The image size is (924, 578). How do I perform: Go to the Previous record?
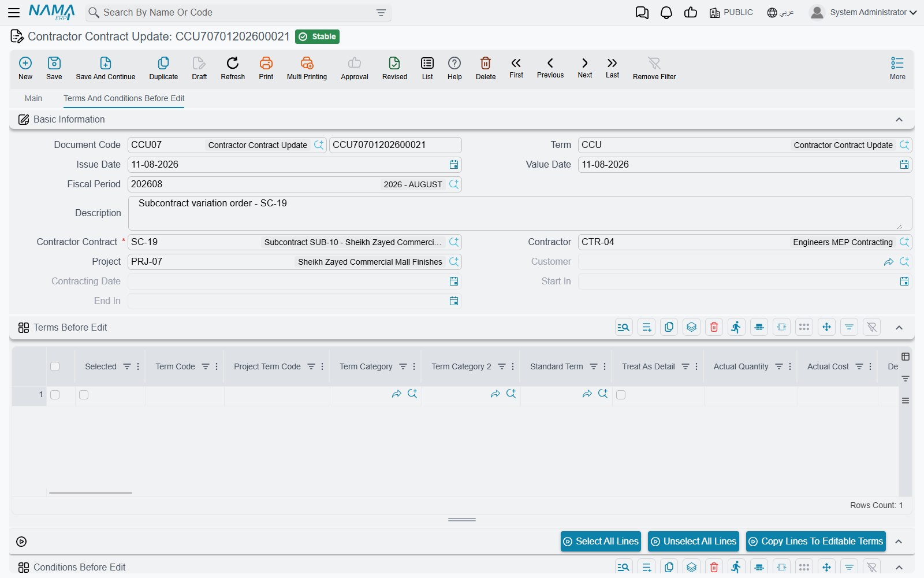[x=550, y=68]
